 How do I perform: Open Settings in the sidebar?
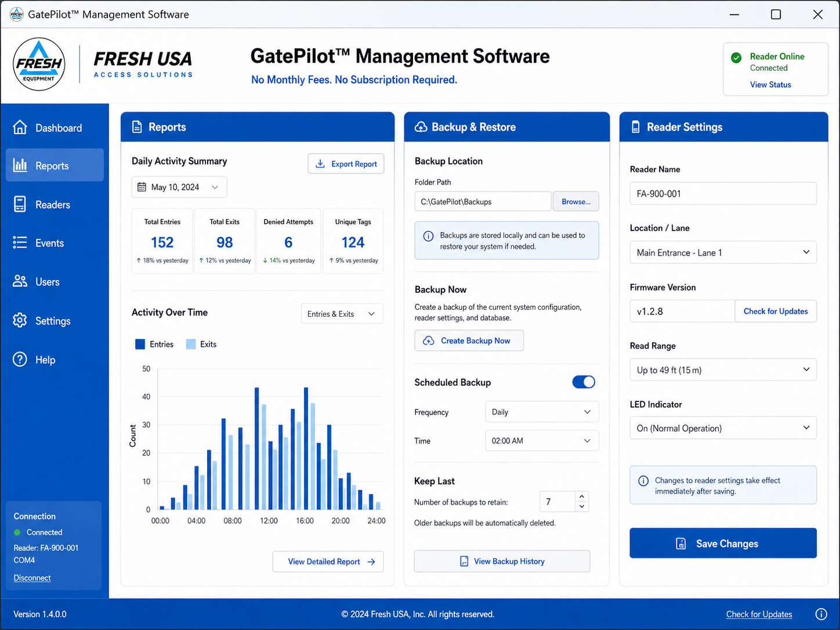[55, 320]
